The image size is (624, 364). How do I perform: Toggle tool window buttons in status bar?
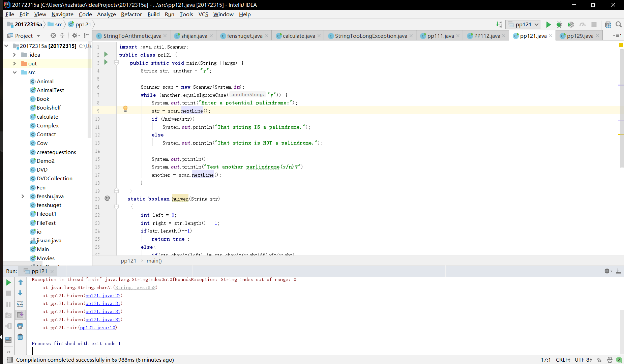coord(10,360)
